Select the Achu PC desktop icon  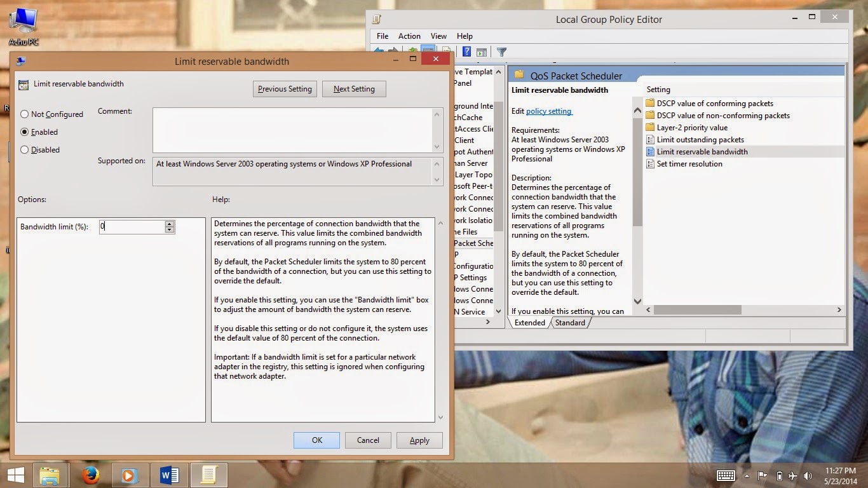tap(24, 27)
